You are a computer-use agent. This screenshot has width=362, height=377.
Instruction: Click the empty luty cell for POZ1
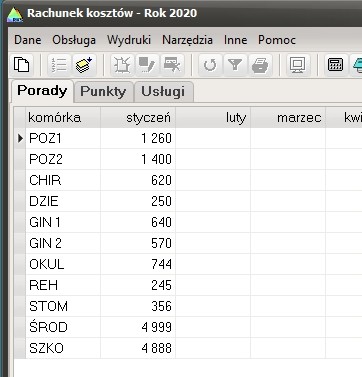(213, 138)
